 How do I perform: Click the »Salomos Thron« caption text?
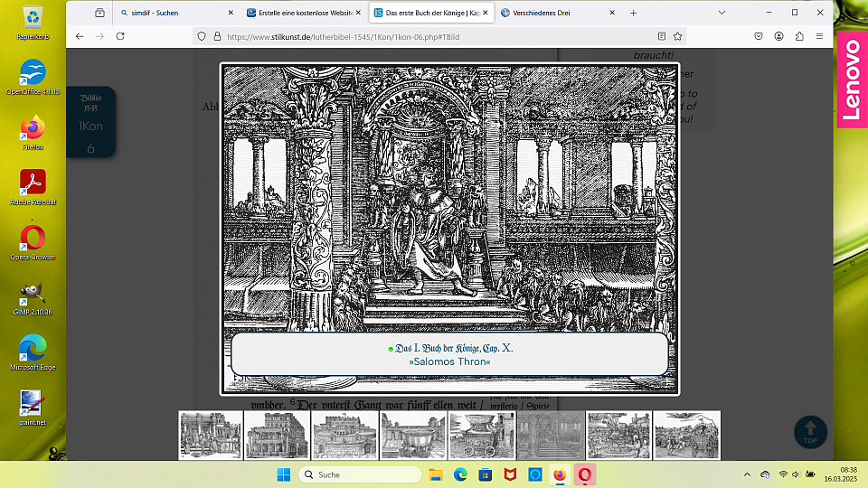[449, 361]
